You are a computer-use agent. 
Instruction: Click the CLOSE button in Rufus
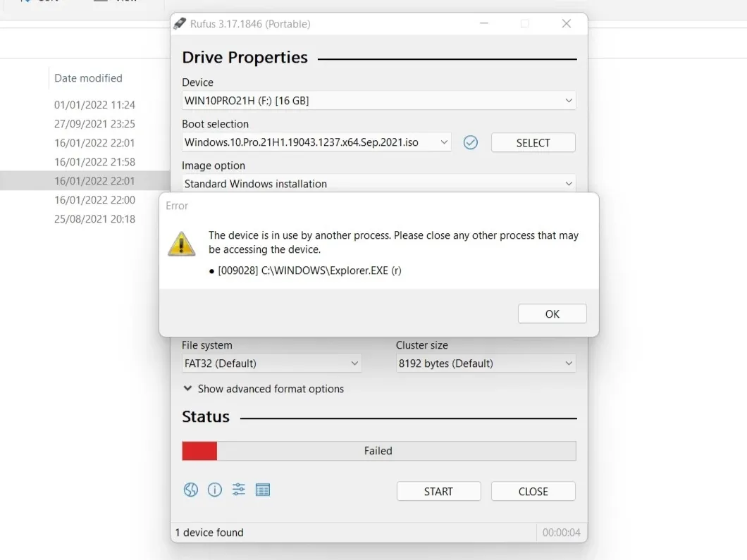click(x=533, y=492)
